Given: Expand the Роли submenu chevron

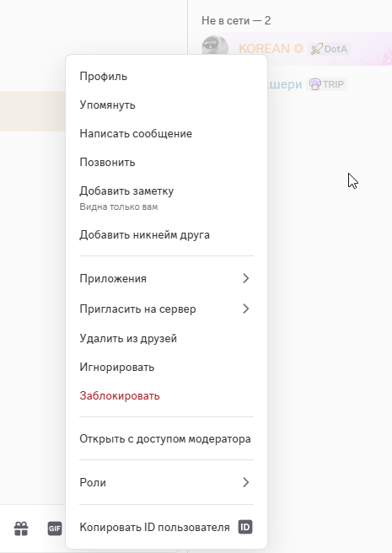Looking at the screenshot, I should click(246, 482).
